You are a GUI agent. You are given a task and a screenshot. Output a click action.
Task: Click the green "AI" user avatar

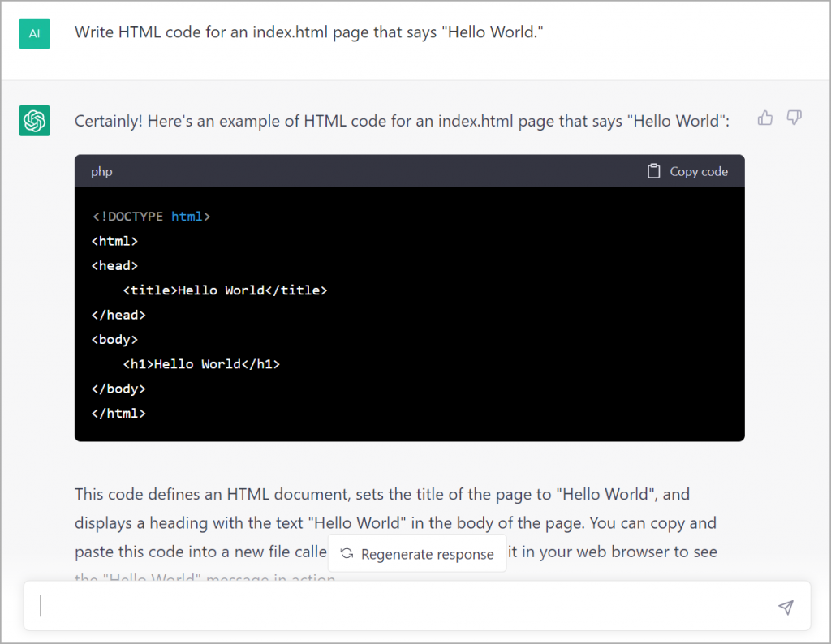35,33
